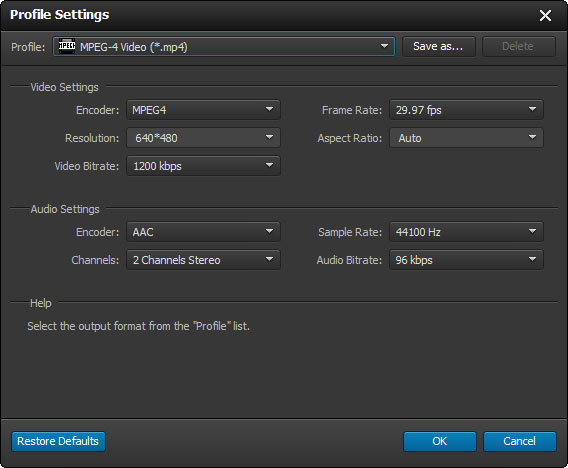
Task: Confirm settings with OK button
Action: pyautogui.click(x=440, y=441)
